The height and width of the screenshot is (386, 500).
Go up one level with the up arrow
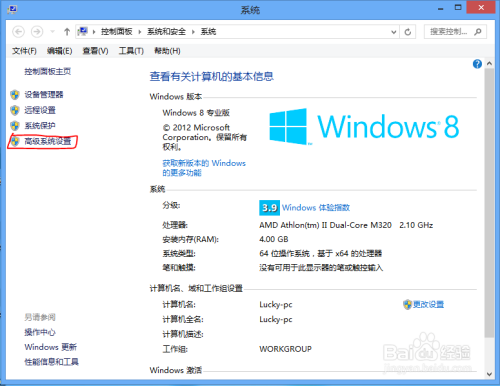67,32
